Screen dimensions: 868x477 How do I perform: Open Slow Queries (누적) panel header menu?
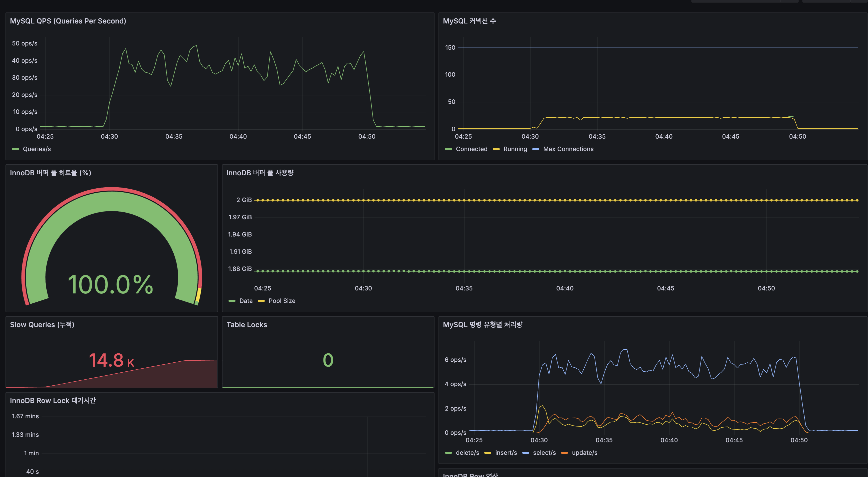pyautogui.click(x=42, y=324)
